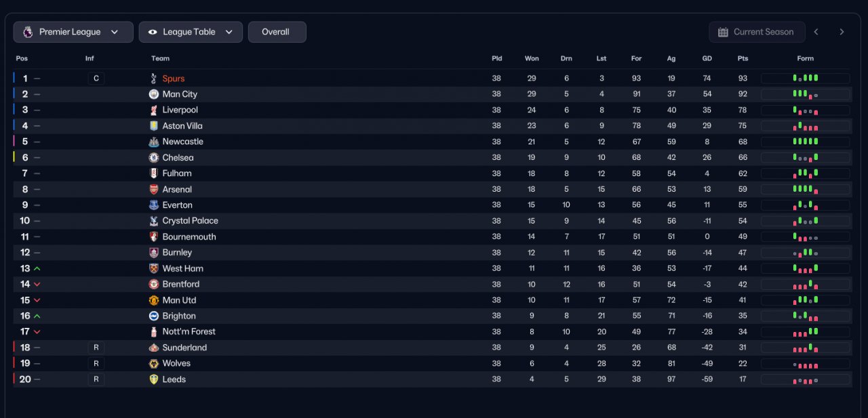Click the Wolves club crest
868x418 pixels.
(154, 364)
